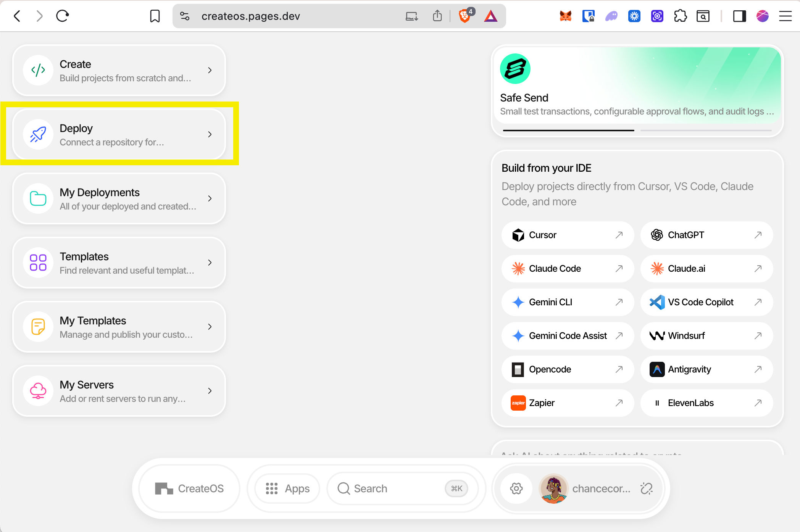Screen dimensions: 800x532
Task: Open the Zapier integration
Action: 567,403
